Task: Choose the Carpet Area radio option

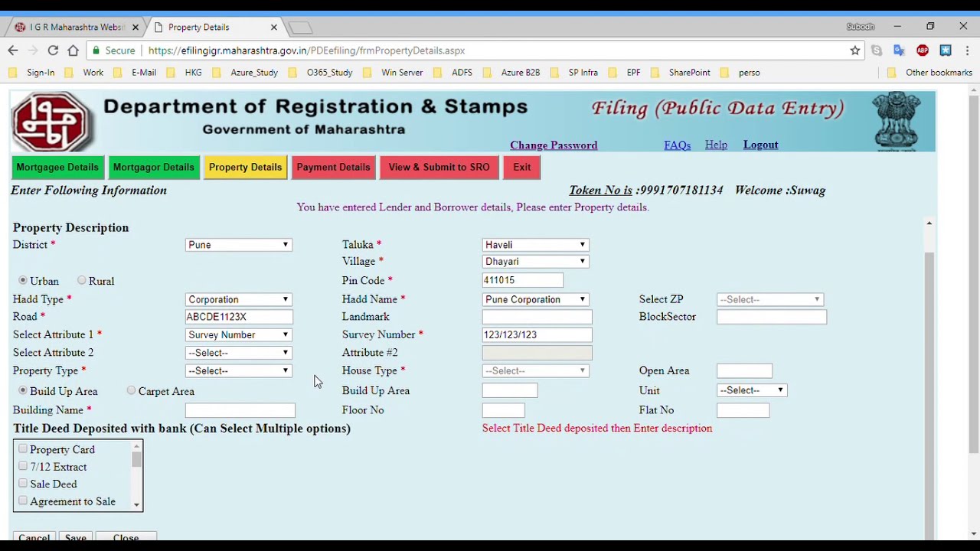Action: [x=132, y=391]
